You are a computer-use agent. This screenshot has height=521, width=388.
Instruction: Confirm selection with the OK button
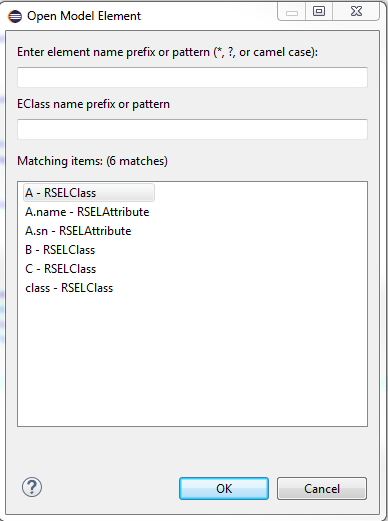224,489
